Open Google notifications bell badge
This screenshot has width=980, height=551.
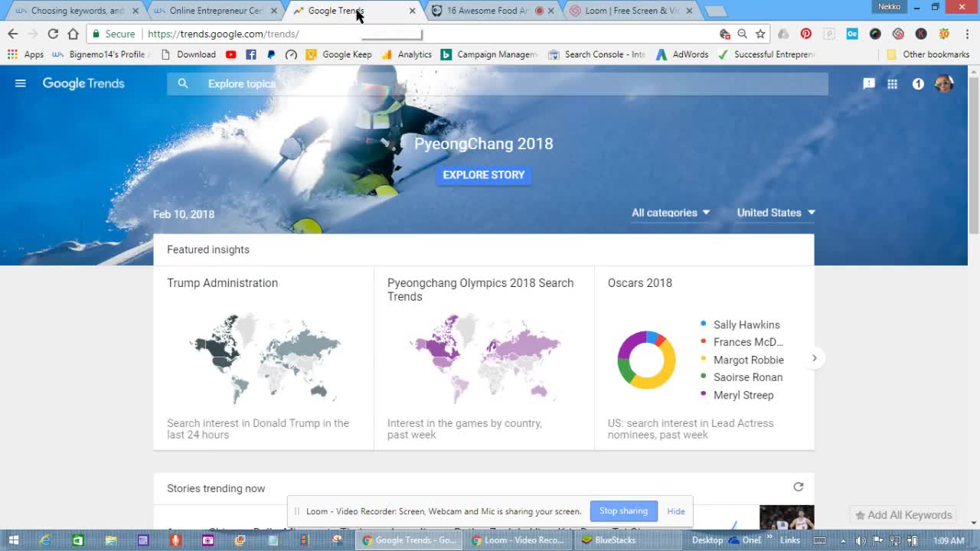coord(918,83)
